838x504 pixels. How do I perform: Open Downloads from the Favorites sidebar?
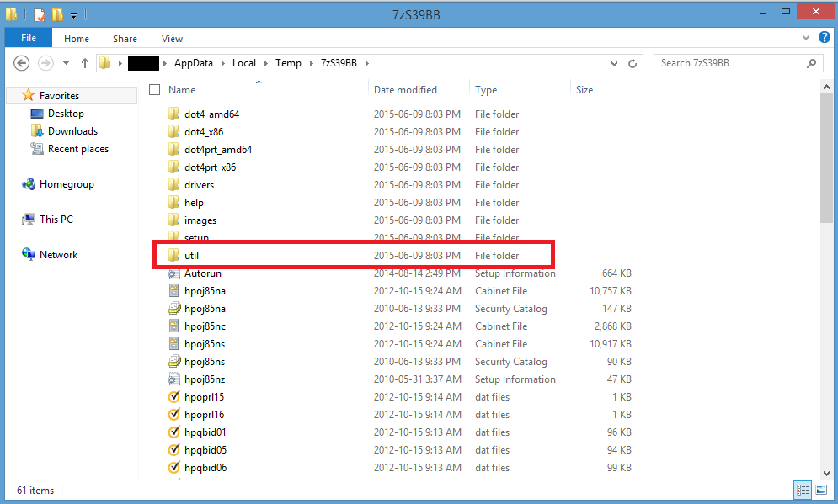point(74,130)
